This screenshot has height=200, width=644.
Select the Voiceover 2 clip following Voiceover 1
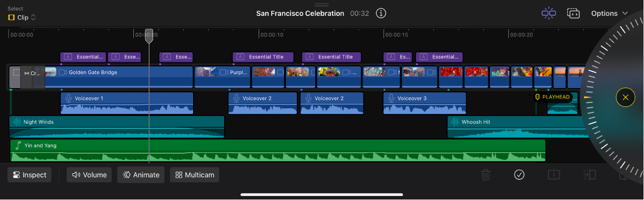262,103
